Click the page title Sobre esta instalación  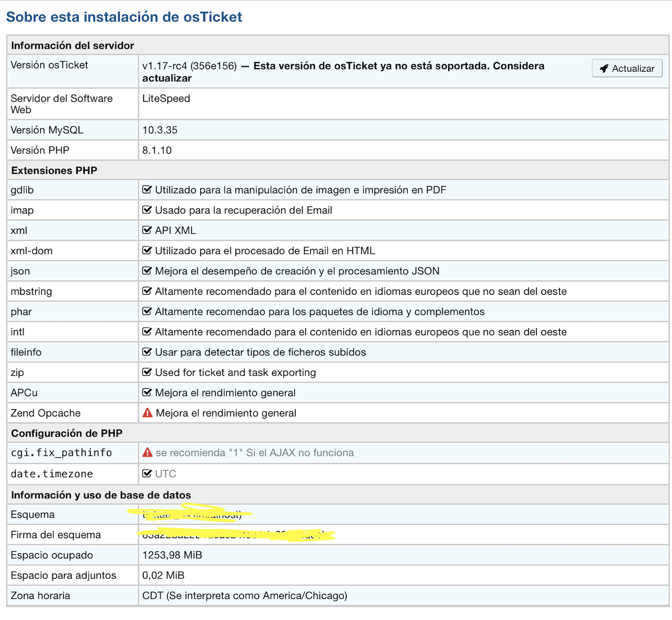(x=124, y=17)
